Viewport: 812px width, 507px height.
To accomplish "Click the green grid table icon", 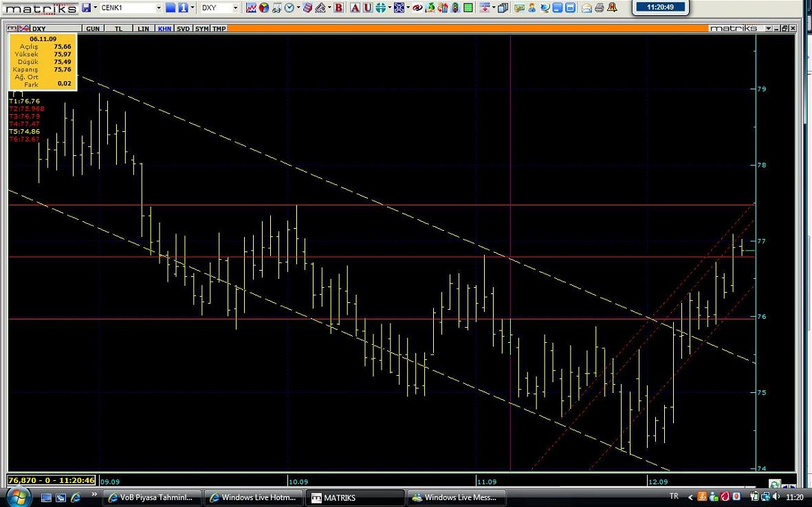I will tap(468, 8).
